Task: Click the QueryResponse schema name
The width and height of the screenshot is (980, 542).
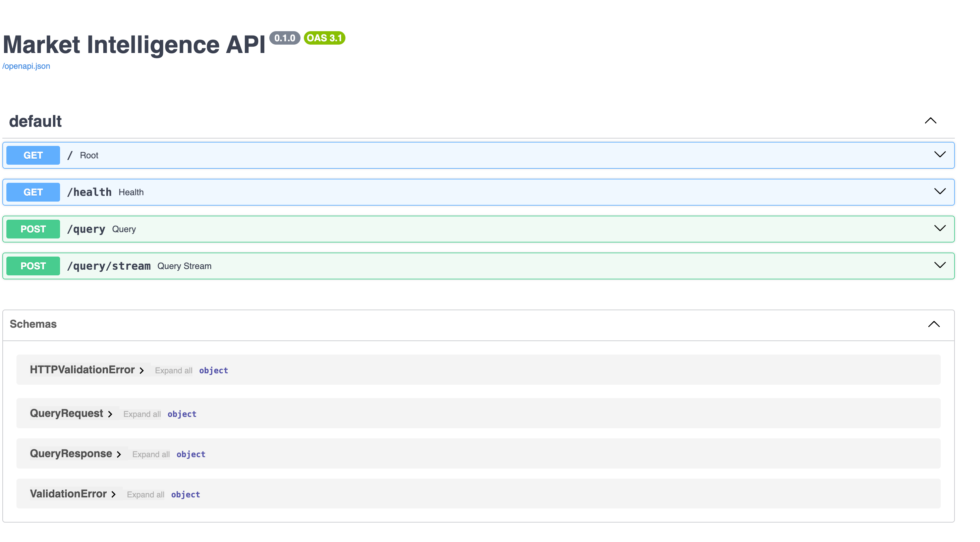Action: click(71, 453)
